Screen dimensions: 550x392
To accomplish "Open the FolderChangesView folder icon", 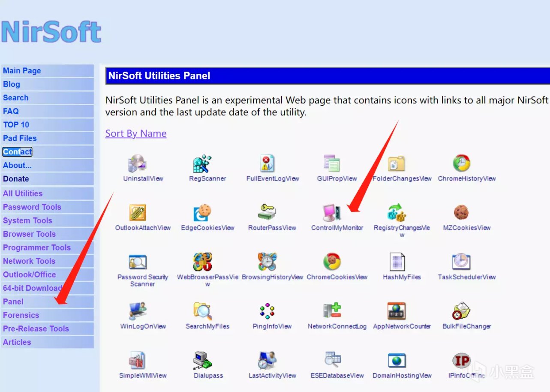I will pyautogui.click(x=397, y=164).
